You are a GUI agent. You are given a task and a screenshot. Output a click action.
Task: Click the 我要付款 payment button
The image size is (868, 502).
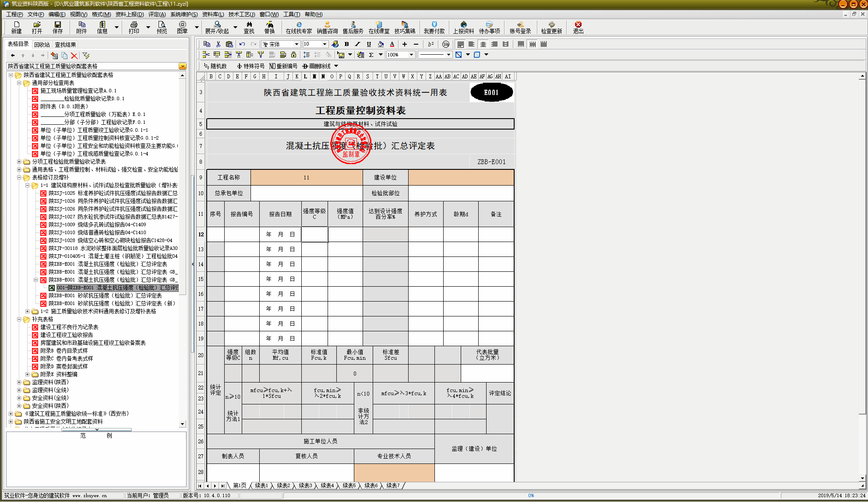[434, 27]
